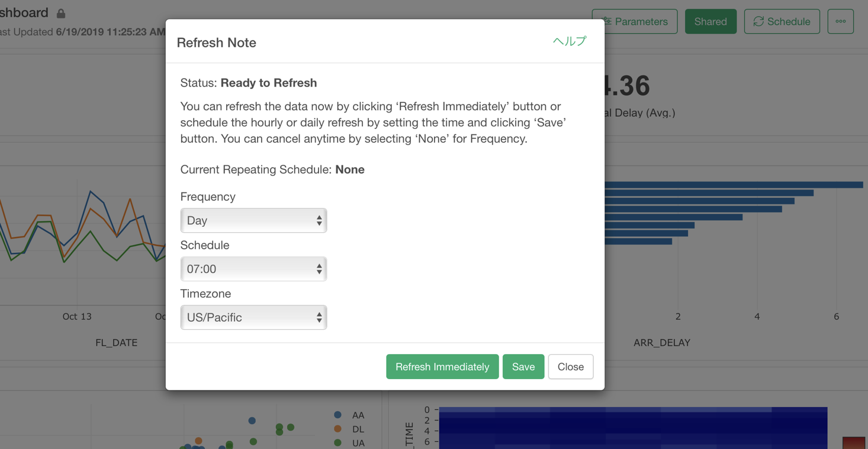This screenshot has width=868, height=449.
Task: Click the Oct 13 date tick label
Action: click(77, 316)
